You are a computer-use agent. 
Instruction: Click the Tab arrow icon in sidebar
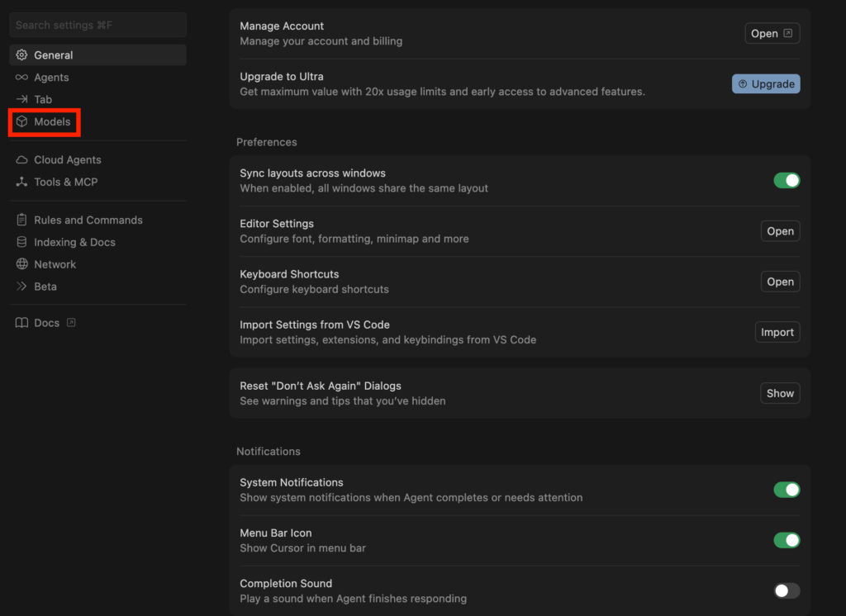[x=22, y=100]
